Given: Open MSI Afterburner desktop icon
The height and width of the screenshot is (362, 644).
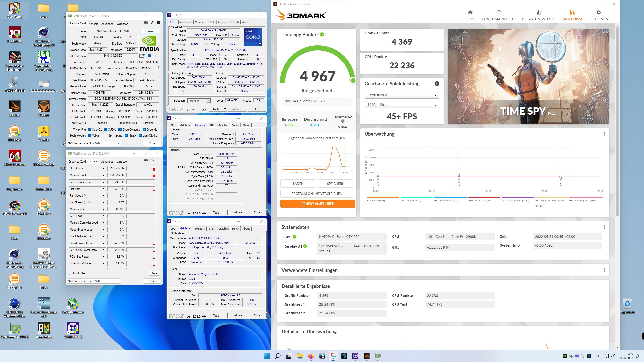Looking at the screenshot, I should [x=73, y=306].
